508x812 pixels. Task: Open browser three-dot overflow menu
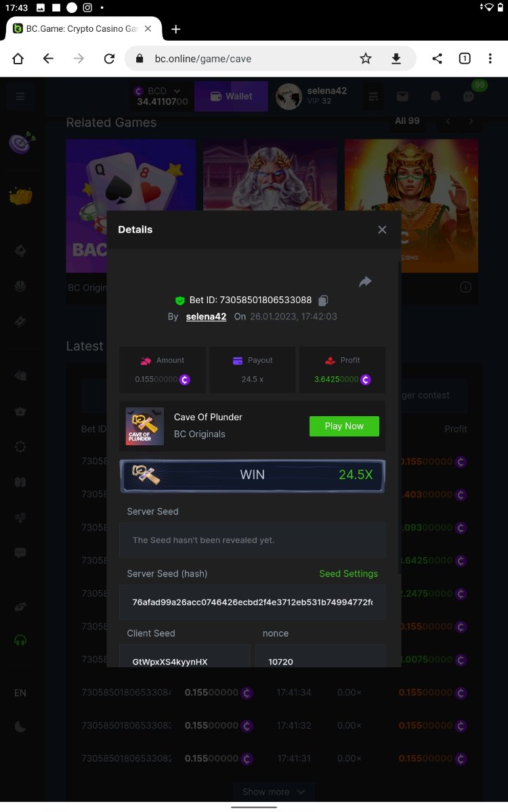coord(490,58)
